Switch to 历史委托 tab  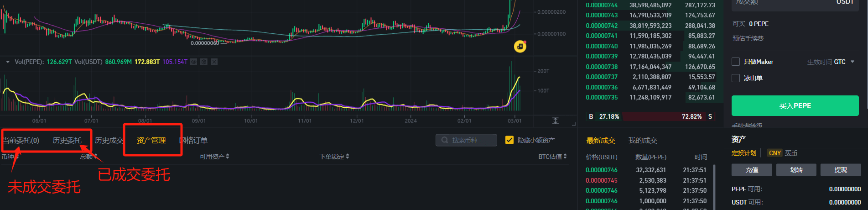67,140
